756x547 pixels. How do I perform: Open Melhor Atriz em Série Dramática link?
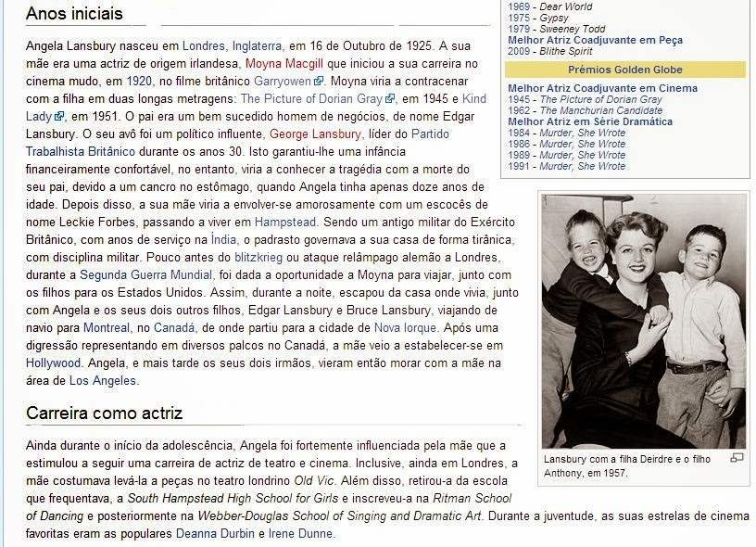coord(590,121)
